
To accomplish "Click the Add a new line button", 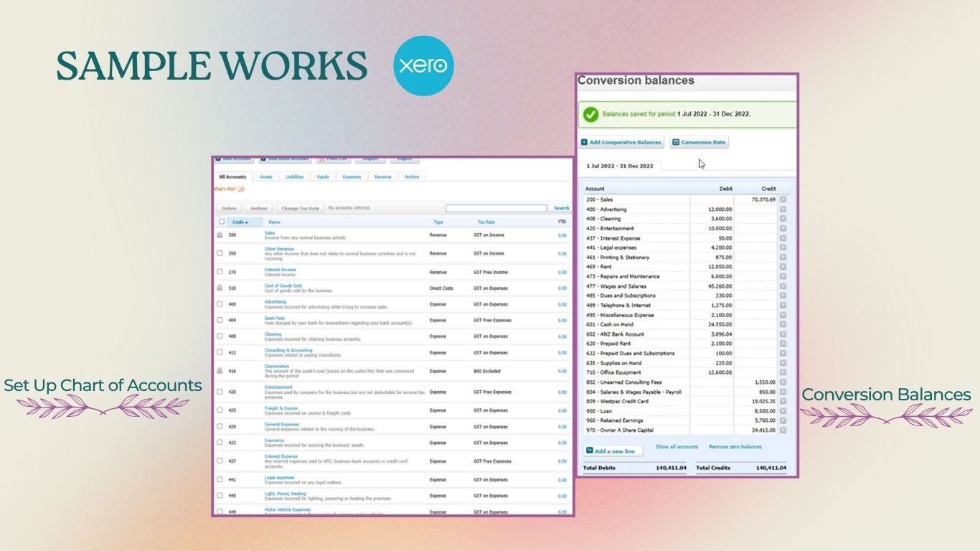I will [x=613, y=451].
